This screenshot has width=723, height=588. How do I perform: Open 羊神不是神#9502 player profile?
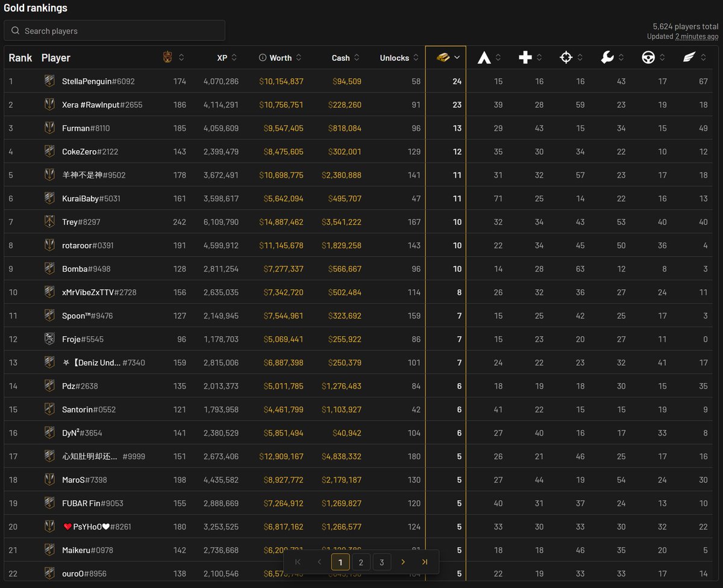[94, 175]
